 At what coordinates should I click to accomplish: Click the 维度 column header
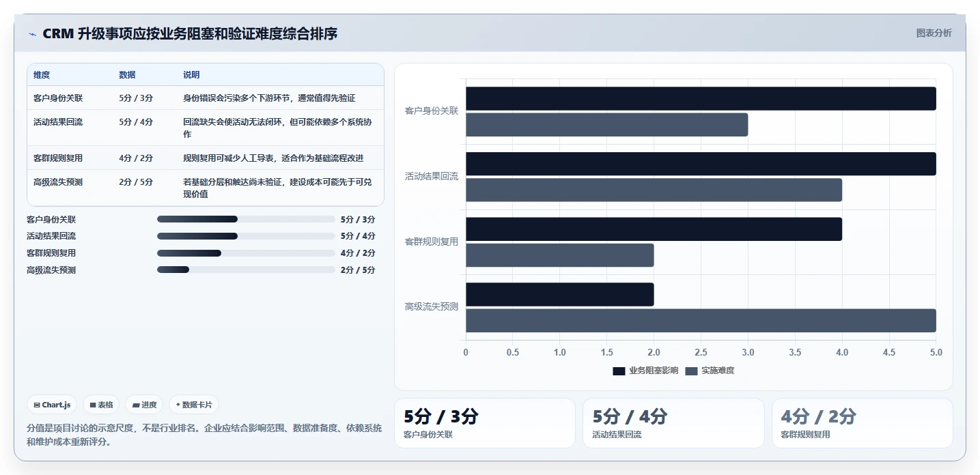pos(42,75)
